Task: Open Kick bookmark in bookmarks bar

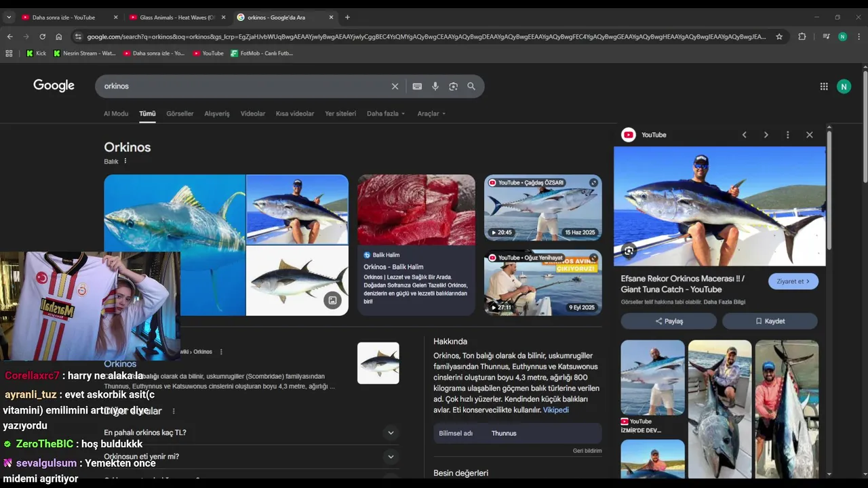Action: click(37, 53)
